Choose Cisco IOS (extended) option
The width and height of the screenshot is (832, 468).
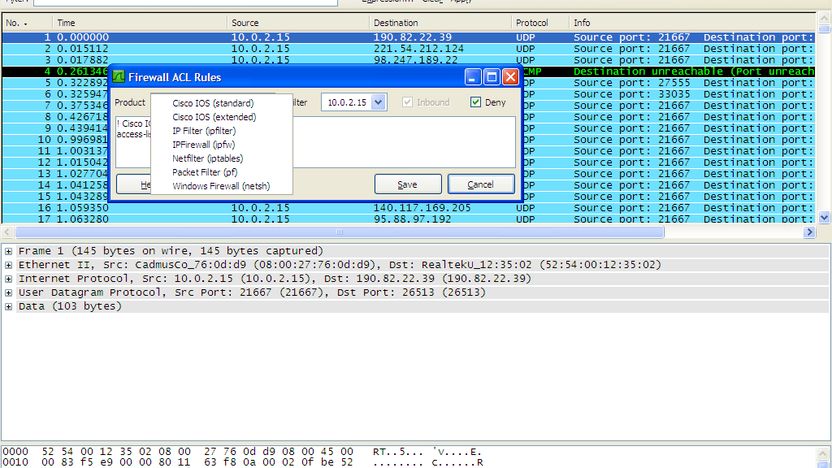pos(214,117)
